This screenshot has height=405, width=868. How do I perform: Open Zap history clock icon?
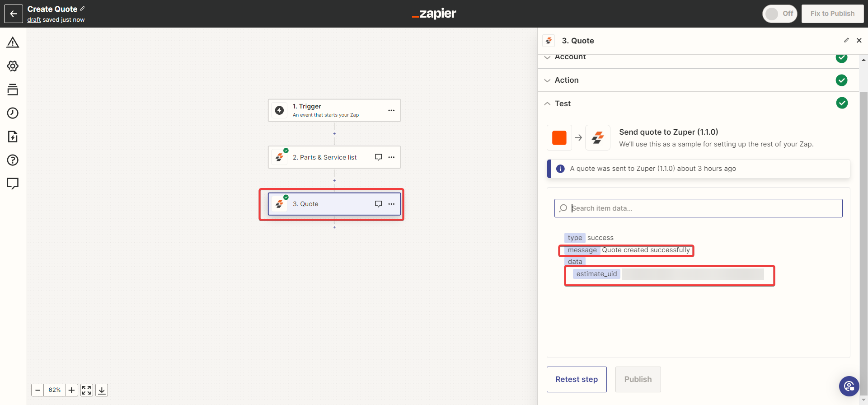[13, 113]
